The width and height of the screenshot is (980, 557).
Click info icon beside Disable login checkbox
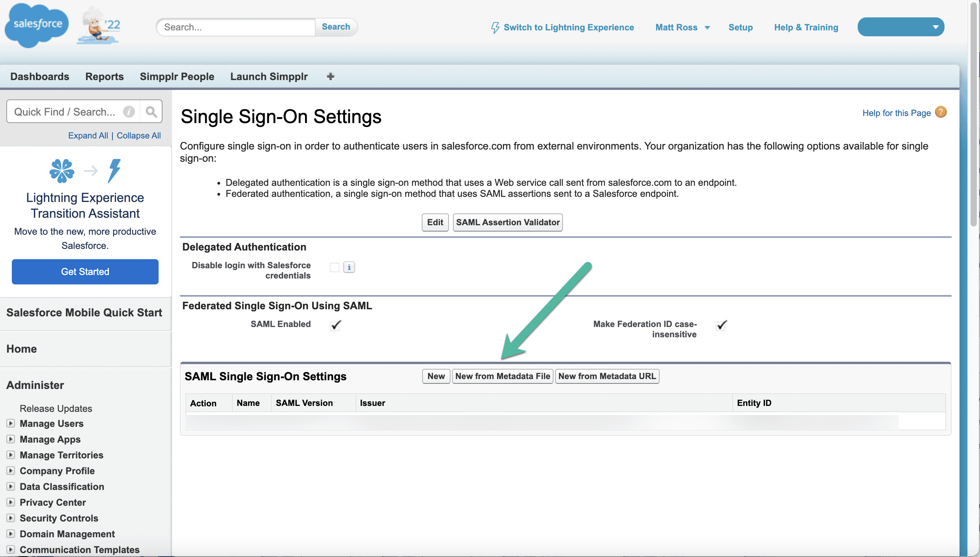(349, 267)
